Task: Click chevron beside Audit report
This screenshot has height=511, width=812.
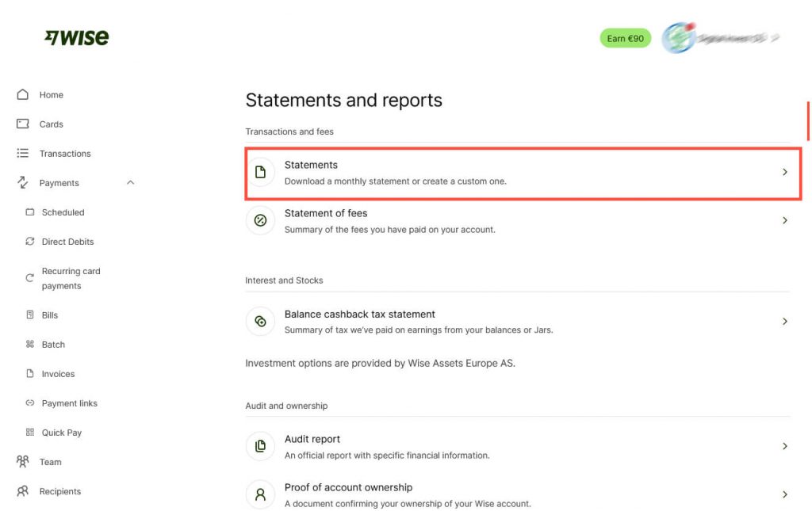Action: coord(784,446)
